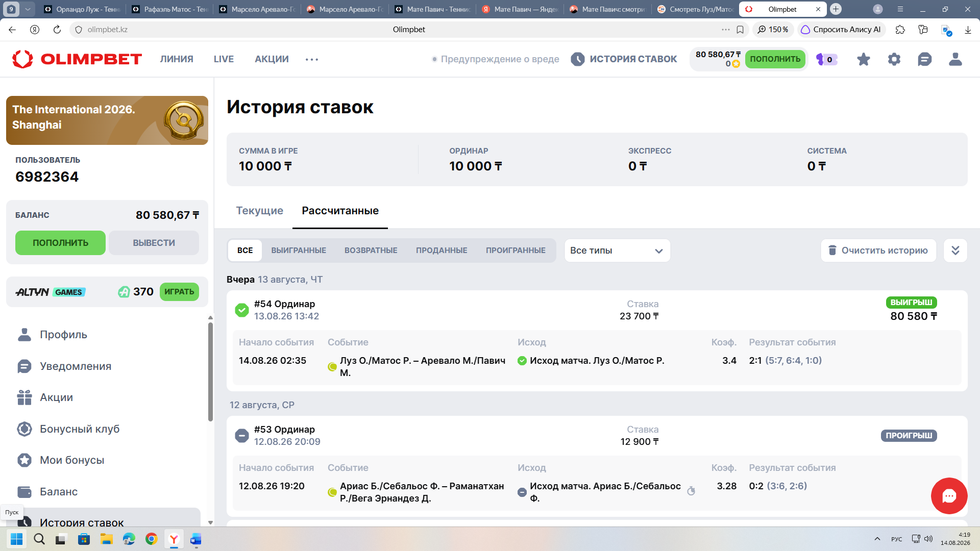Open favorites star icon in header

(x=863, y=59)
